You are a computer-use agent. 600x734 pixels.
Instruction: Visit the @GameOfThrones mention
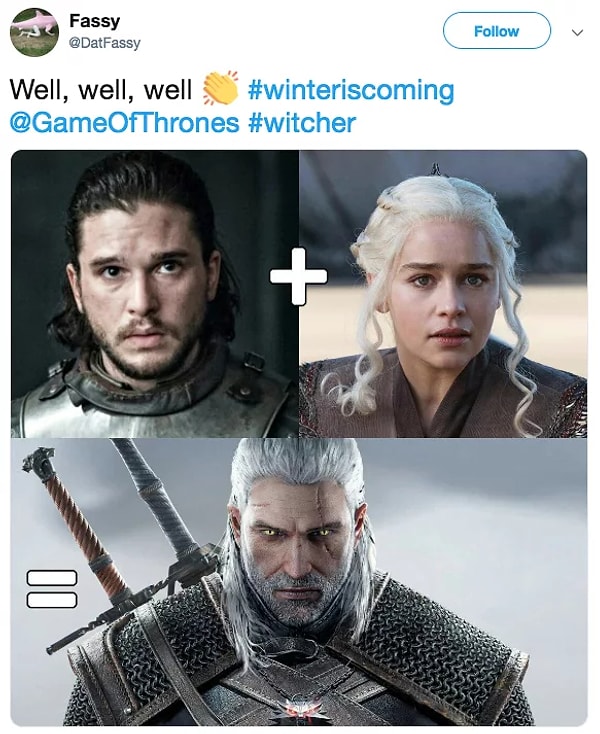tap(124, 122)
